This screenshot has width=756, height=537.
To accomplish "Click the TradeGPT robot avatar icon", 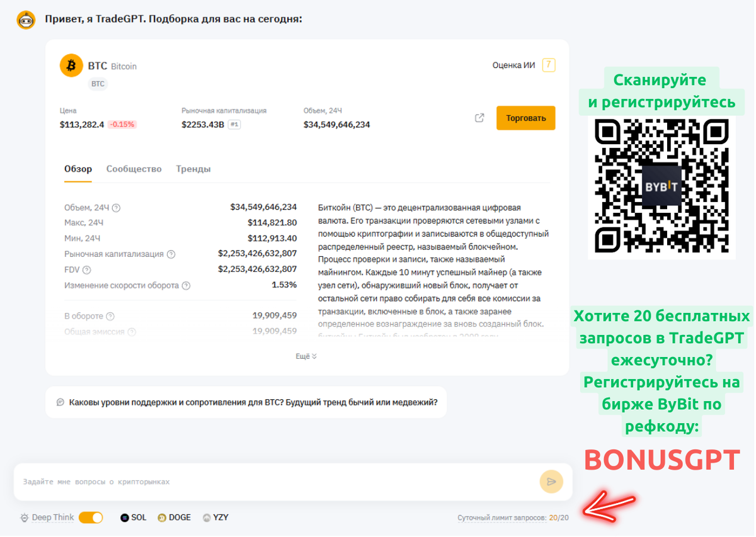I will (26, 18).
